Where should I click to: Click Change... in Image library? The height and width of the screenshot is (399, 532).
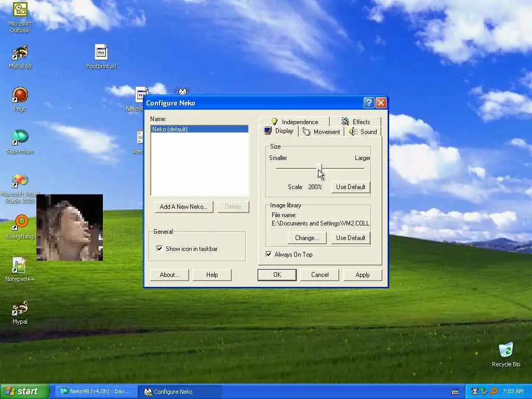pyautogui.click(x=307, y=238)
